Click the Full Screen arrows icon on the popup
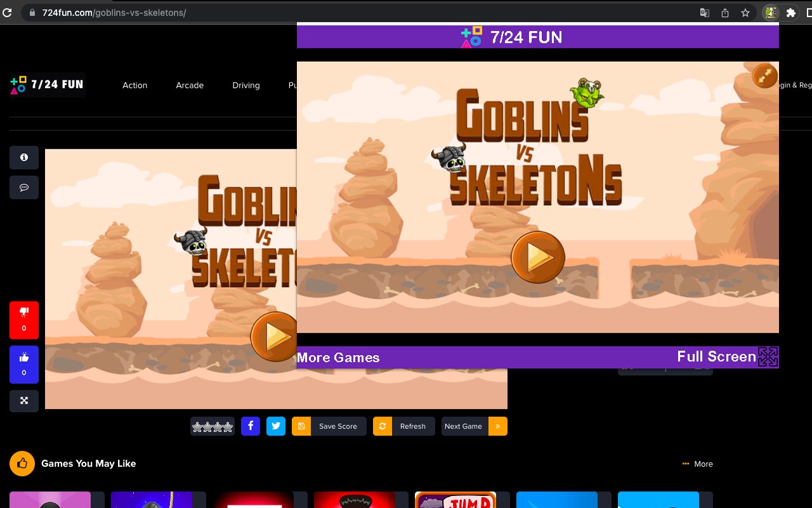 (768, 357)
